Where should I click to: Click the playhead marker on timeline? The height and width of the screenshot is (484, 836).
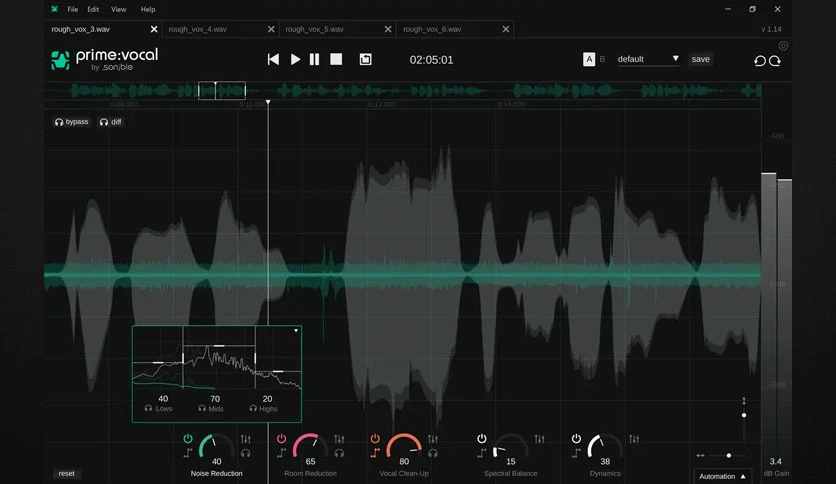coord(268,102)
